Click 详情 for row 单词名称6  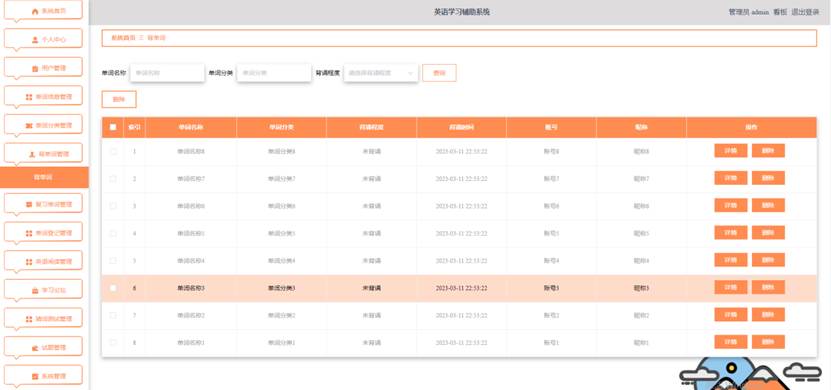pos(731,206)
